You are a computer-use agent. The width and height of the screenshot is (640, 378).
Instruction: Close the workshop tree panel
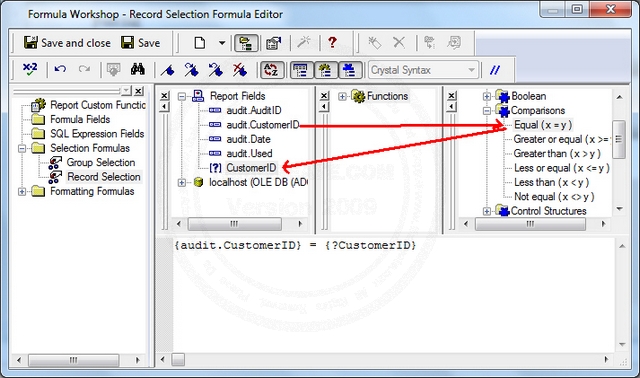pos(139,91)
